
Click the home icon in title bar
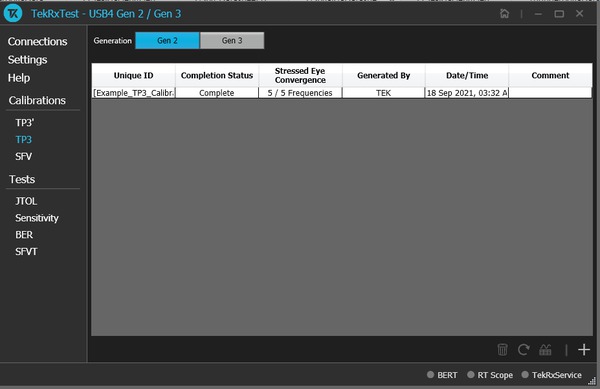(x=504, y=14)
